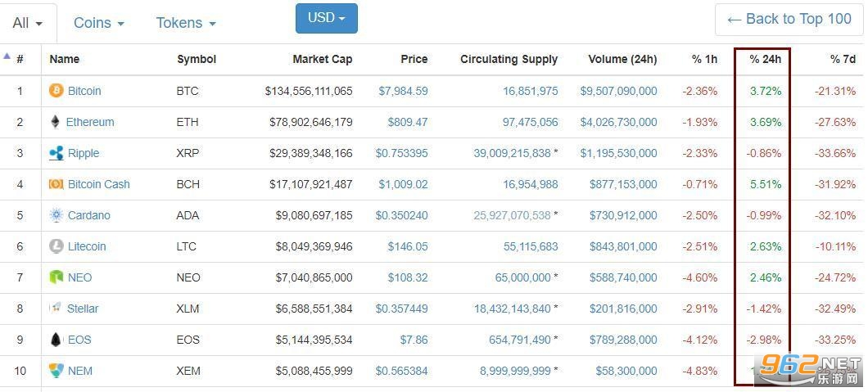Open Ethereum 24h volume link
The width and height of the screenshot is (868, 392).
coord(618,122)
